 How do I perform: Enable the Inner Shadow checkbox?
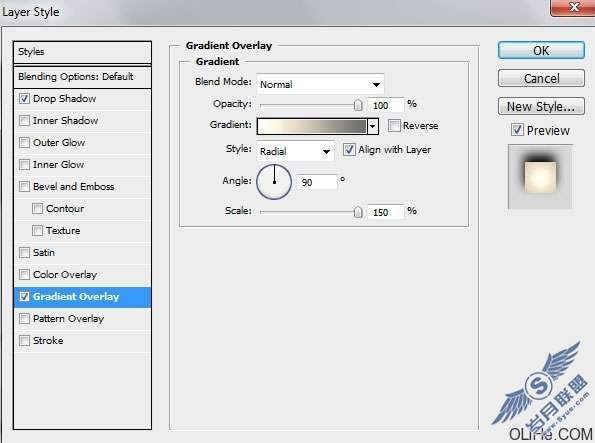[x=24, y=121]
